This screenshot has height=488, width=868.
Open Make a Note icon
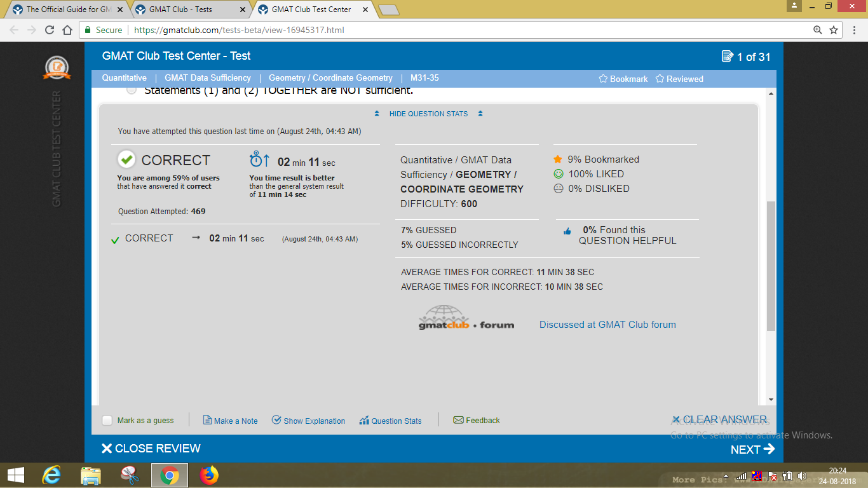(x=207, y=420)
